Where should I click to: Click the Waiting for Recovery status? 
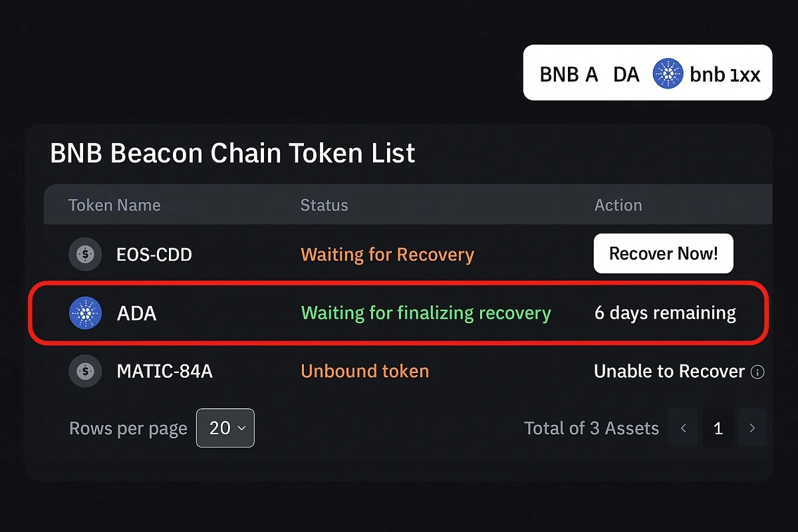(388, 255)
